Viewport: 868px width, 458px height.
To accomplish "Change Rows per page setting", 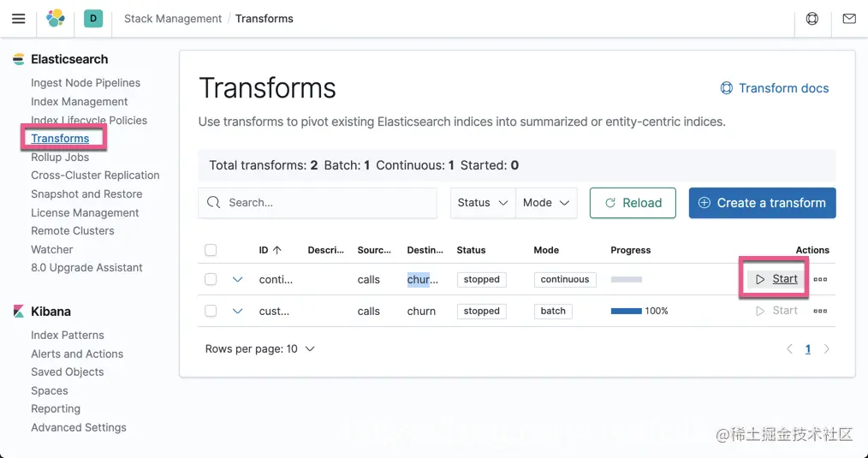I will 259,349.
